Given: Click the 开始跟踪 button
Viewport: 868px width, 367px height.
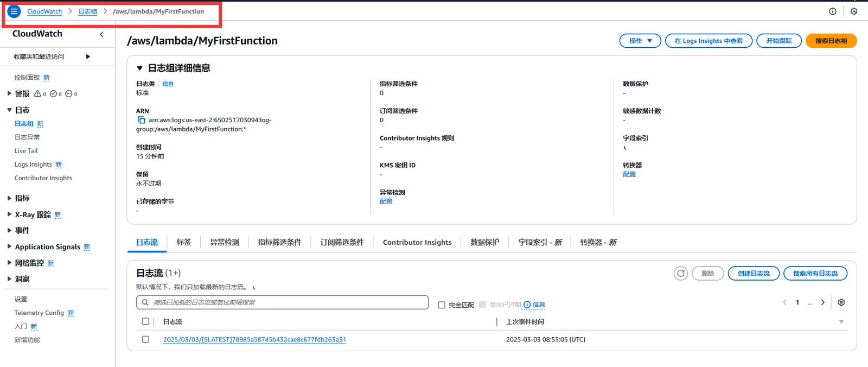Looking at the screenshot, I should click(x=779, y=41).
